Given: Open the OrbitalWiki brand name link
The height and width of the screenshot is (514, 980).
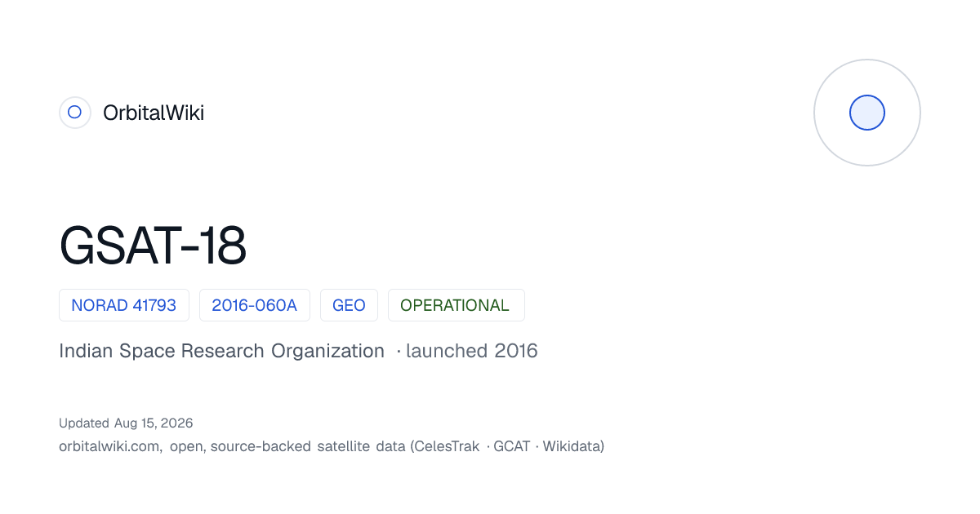Looking at the screenshot, I should (154, 113).
